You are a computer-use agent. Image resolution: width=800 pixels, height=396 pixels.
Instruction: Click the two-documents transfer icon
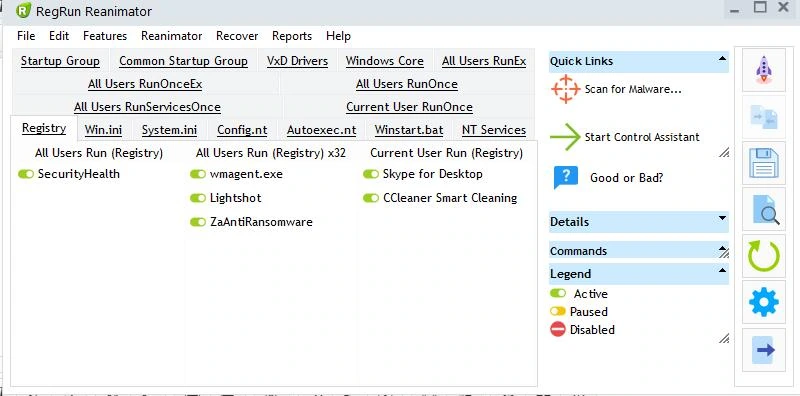point(764,117)
